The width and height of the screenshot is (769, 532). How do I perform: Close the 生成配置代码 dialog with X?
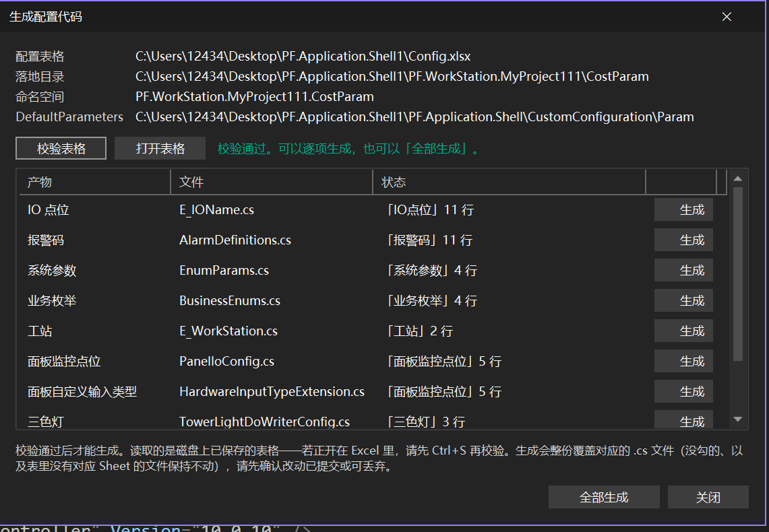[727, 17]
